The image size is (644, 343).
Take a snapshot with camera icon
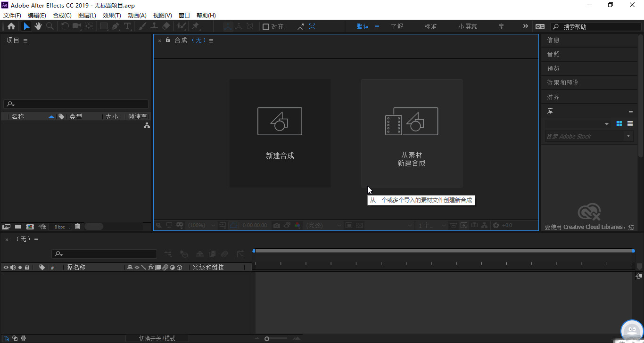tap(277, 226)
